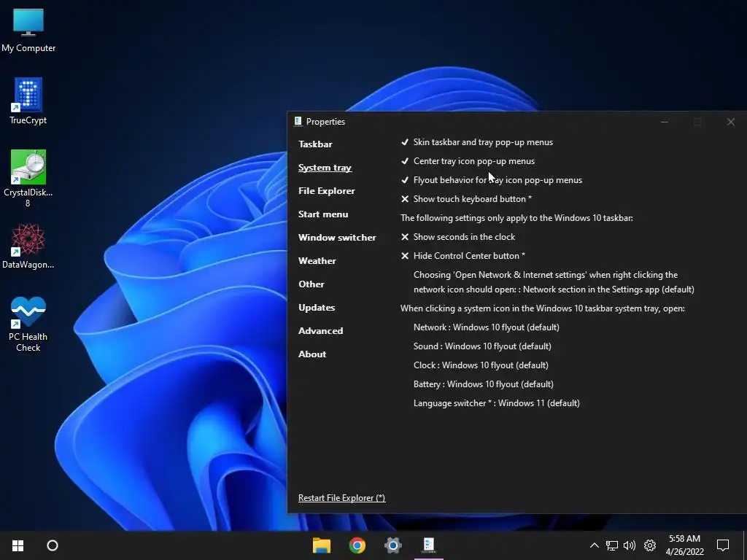
Task: Switch to Window switcher section
Action: click(x=337, y=238)
